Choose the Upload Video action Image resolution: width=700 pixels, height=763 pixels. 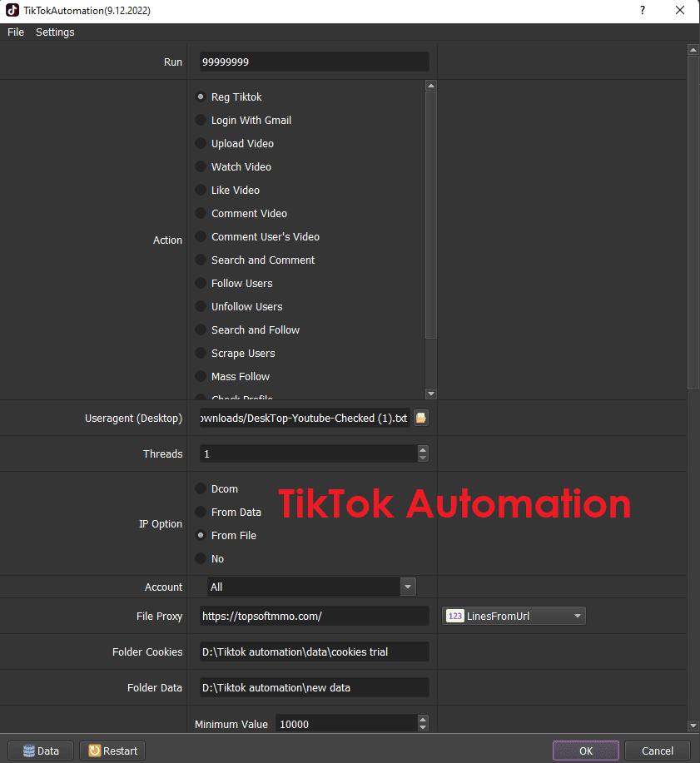[x=235, y=144]
